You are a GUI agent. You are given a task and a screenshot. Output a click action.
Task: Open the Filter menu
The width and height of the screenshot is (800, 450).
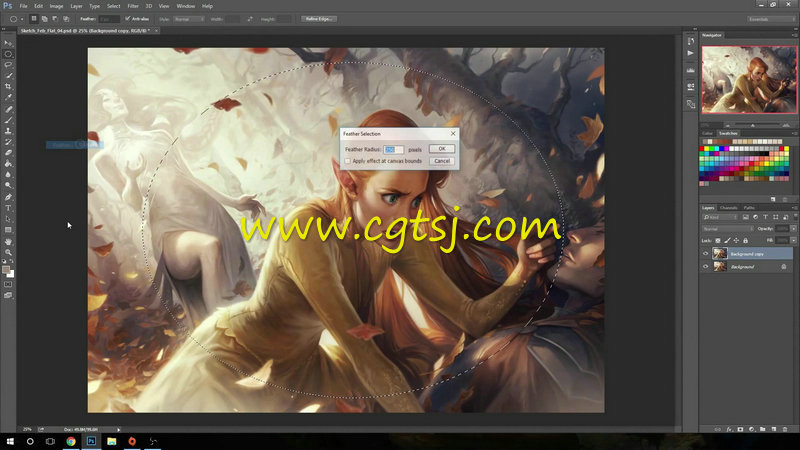(x=133, y=6)
